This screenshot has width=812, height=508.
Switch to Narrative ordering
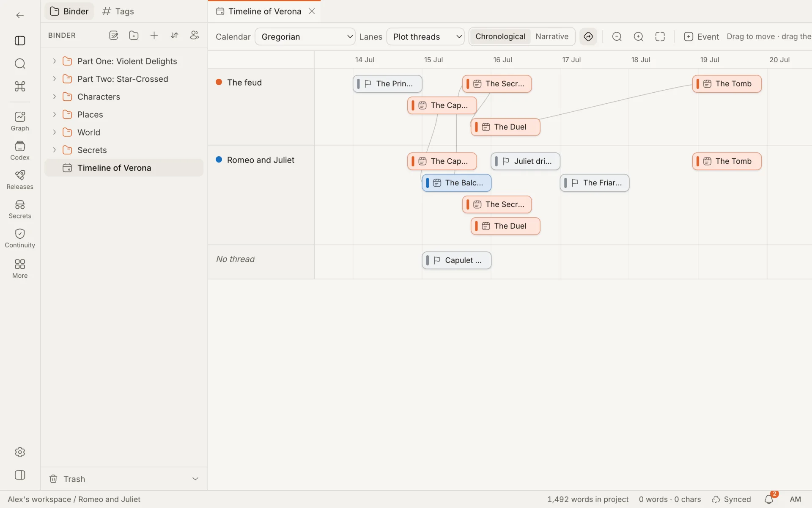(x=552, y=37)
